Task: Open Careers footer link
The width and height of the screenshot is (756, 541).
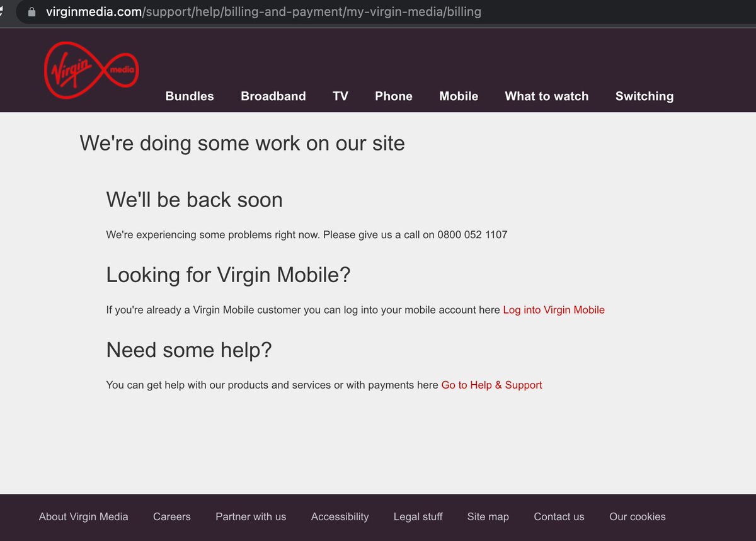Action: [x=172, y=516]
